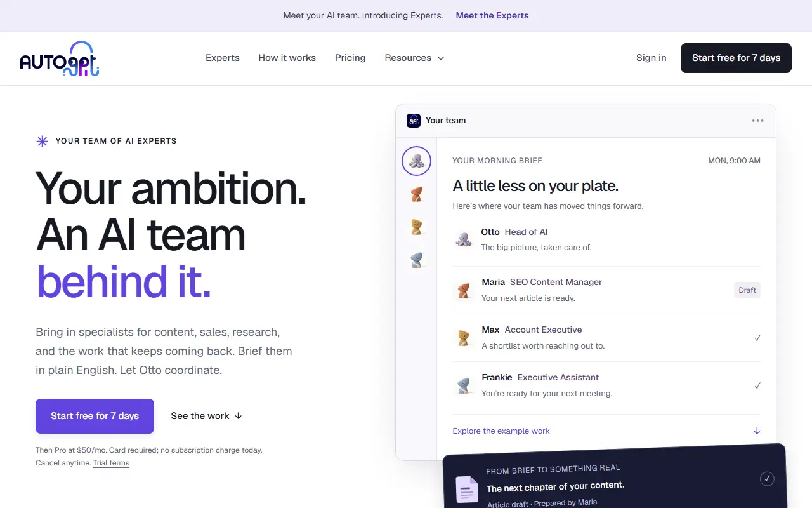812x508 pixels.
Task: Click See the work link
Action: coord(207,416)
